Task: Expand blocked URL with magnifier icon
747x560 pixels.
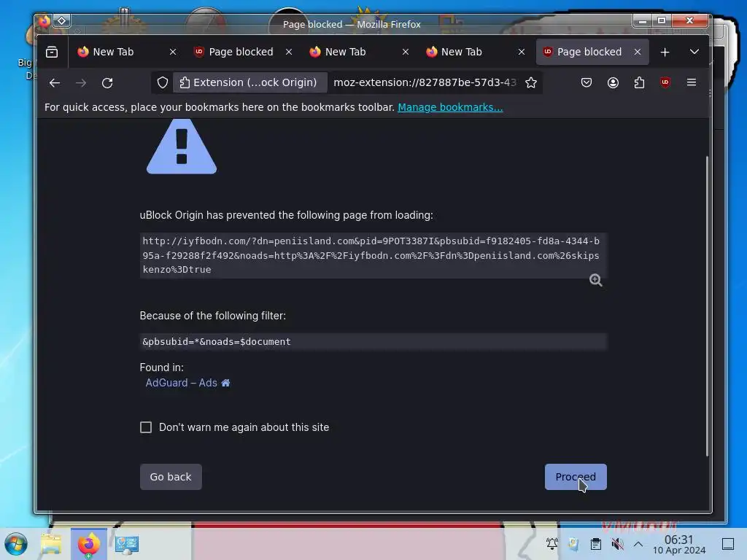Action: coord(595,280)
